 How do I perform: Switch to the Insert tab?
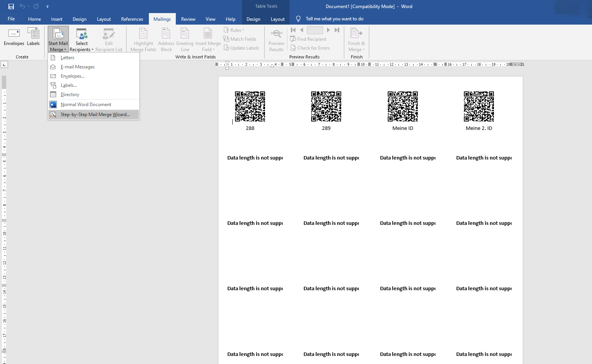click(x=57, y=19)
